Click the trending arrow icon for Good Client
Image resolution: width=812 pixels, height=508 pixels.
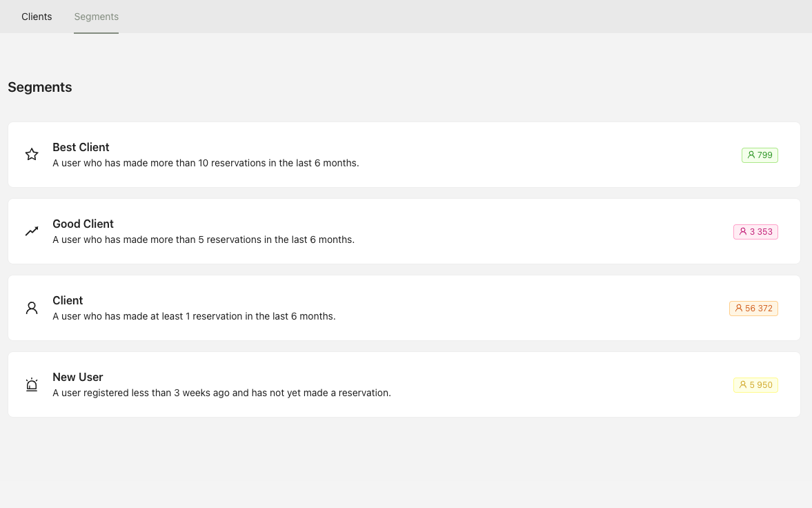click(32, 231)
